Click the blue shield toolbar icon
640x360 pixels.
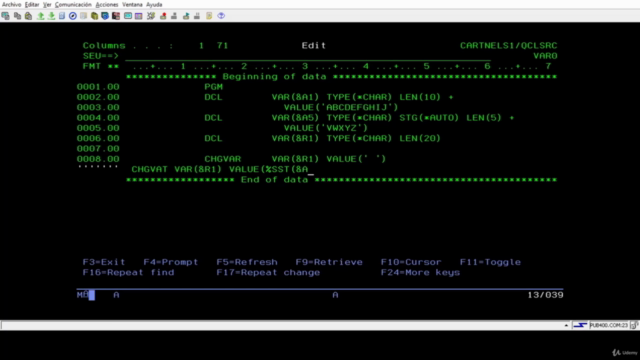click(105, 16)
